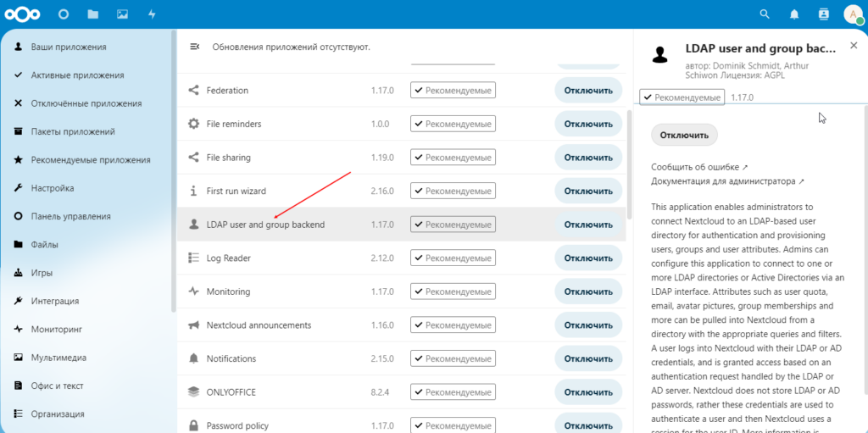The height and width of the screenshot is (433, 868).
Task: Disable the Notifications app
Action: click(588, 358)
